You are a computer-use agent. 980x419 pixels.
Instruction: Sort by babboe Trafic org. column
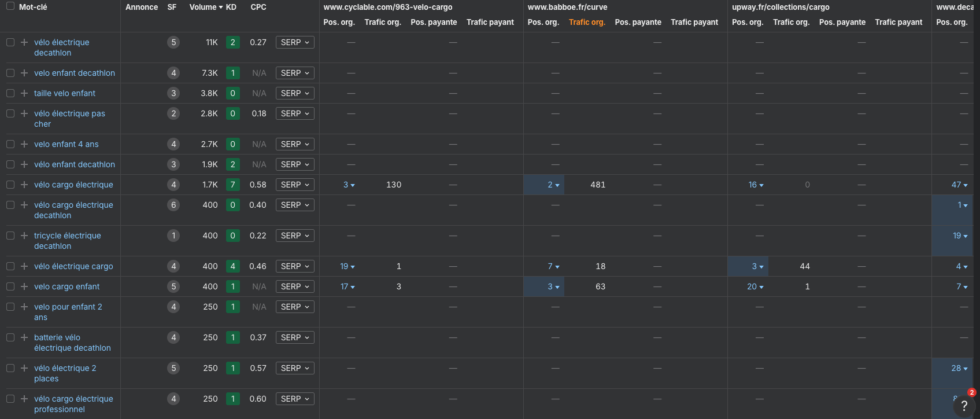[586, 22]
